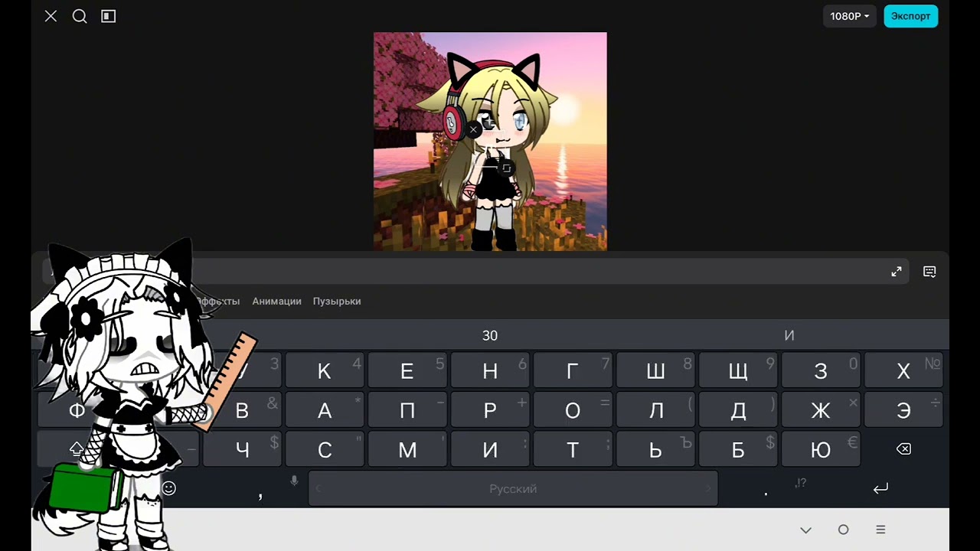Tap the Э key
This screenshot has width=980, height=551.
pyautogui.click(x=903, y=410)
